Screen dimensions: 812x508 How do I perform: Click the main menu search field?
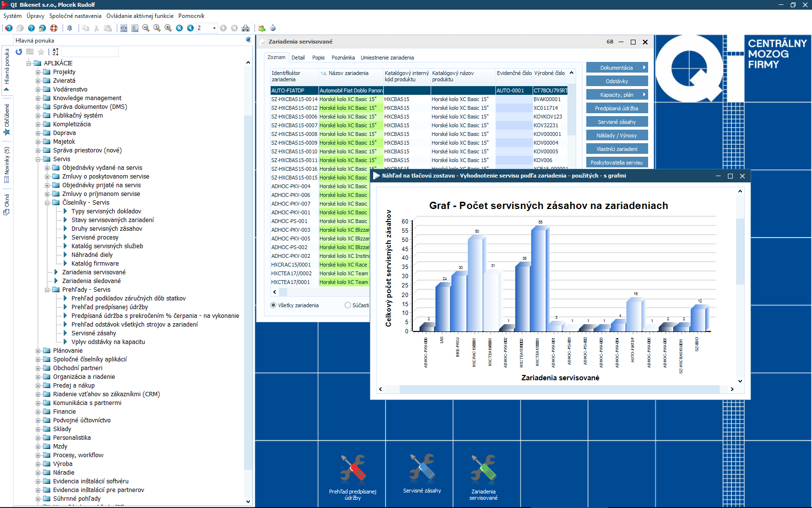(x=90, y=52)
